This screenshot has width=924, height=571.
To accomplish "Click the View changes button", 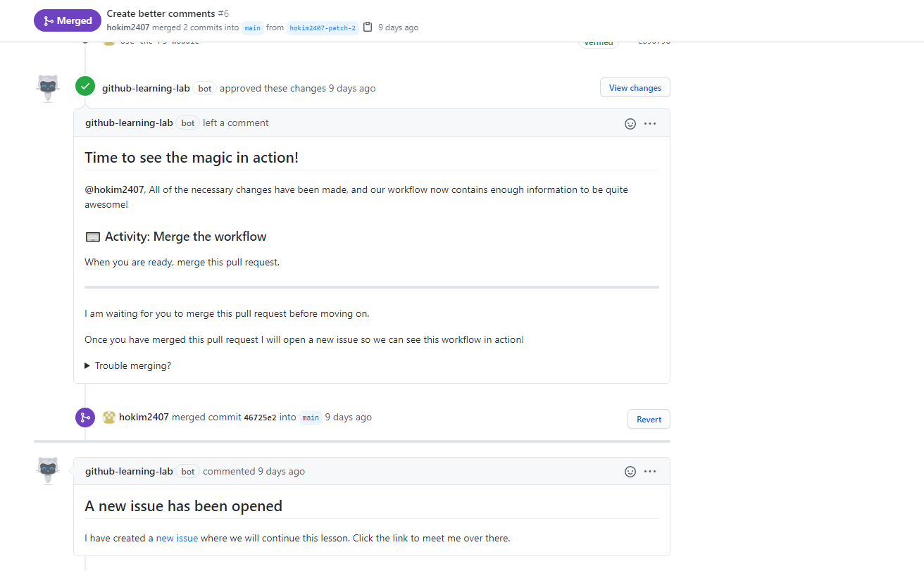I will [635, 88].
